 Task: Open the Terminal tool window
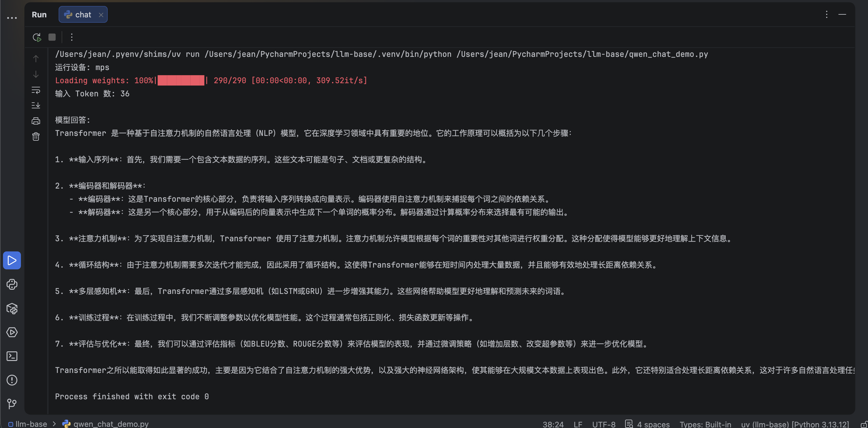(x=12, y=356)
